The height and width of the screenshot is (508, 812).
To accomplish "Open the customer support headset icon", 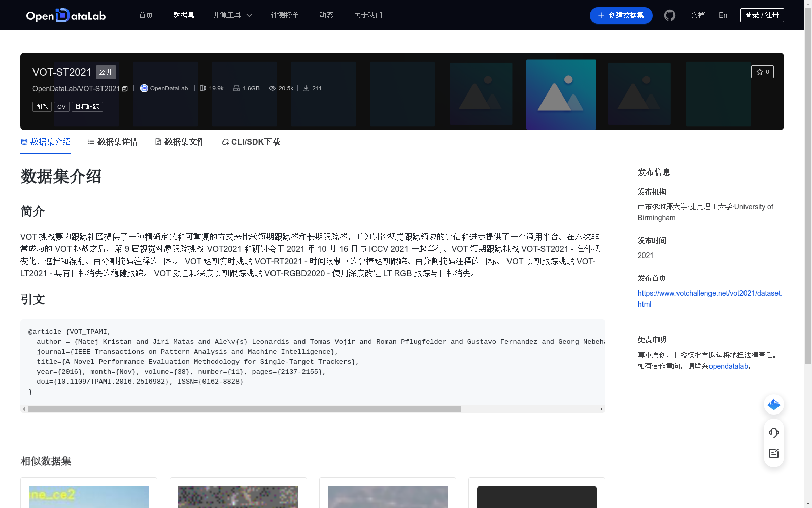I will [774, 433].
